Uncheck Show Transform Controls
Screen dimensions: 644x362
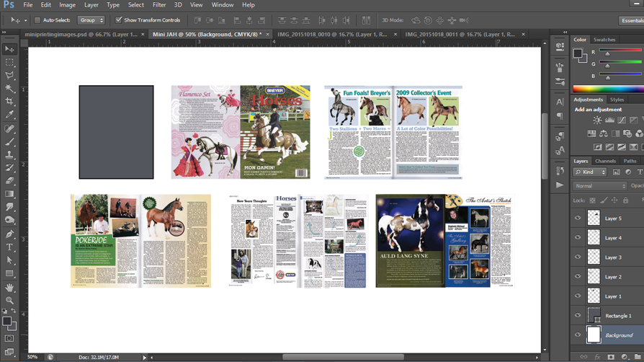tap(119, 20)
